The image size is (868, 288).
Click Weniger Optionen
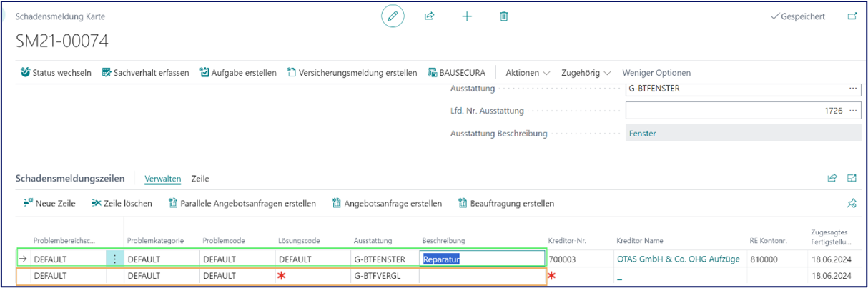[656, 73]
